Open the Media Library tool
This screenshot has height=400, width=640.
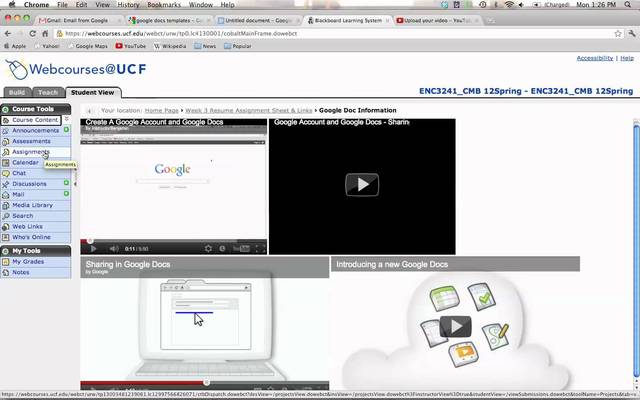click(32, 205)
